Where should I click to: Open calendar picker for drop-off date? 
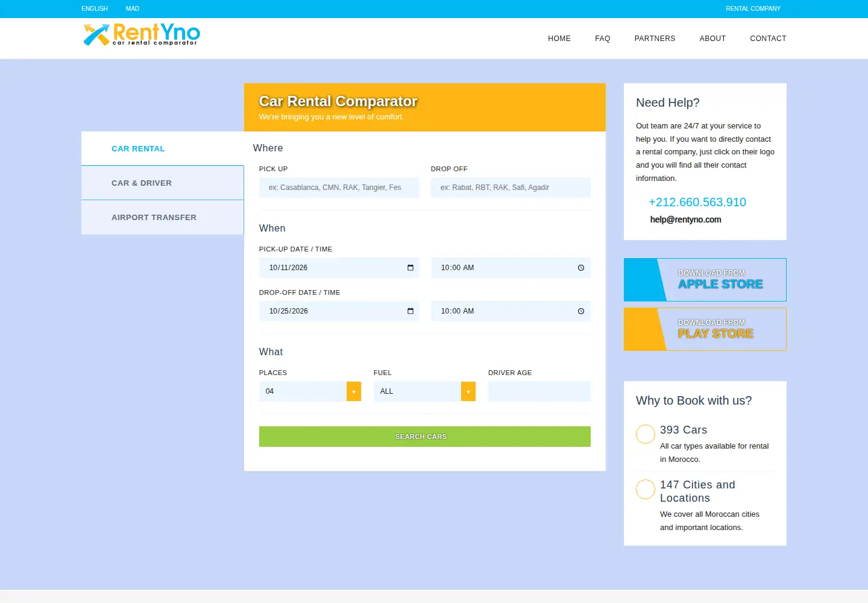click(410, 311)
